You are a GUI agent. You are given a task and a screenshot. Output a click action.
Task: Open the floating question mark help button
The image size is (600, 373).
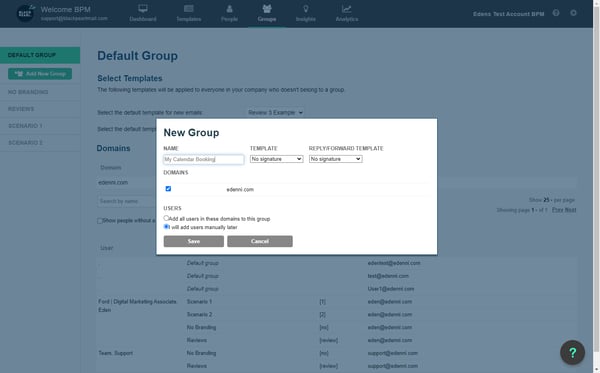[572, 352]
